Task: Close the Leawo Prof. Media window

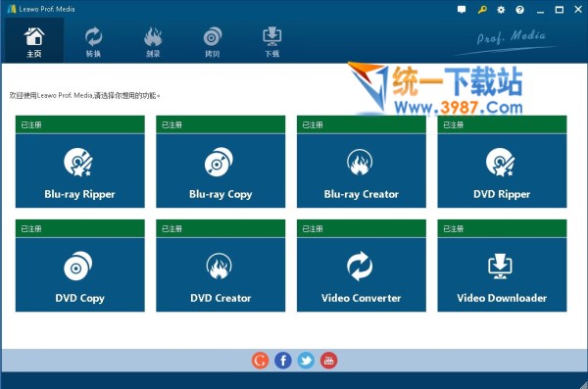Action: pyautogui.click(x=578, y=10)
